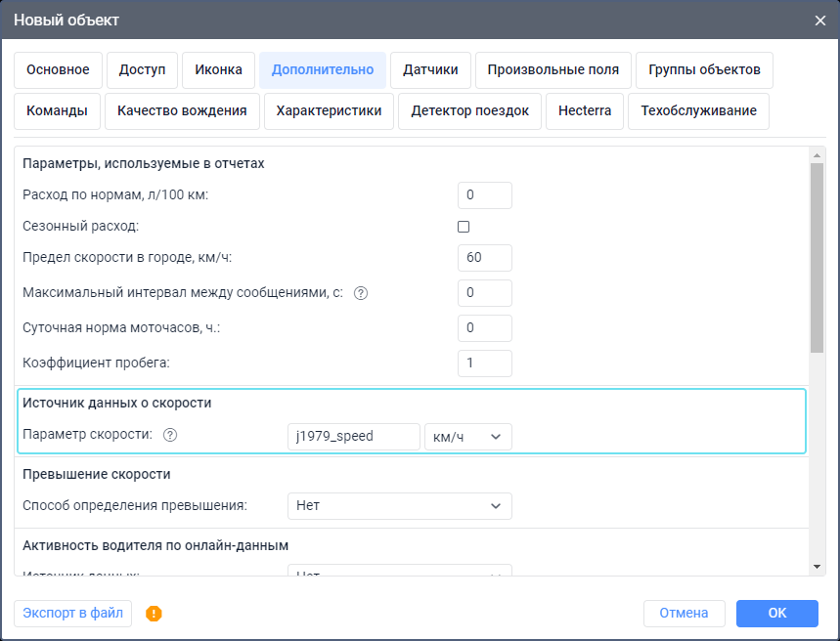The image size is (840, 641).
Task: Close the Новый объект dialog
Action: point(820,20)
